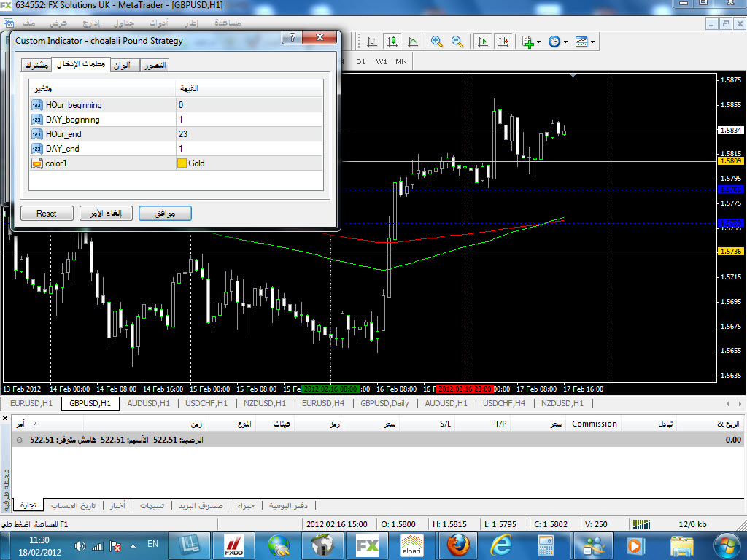Select the DAY_beginning value field
The image size is (747, 560).
tap(249, 120)
